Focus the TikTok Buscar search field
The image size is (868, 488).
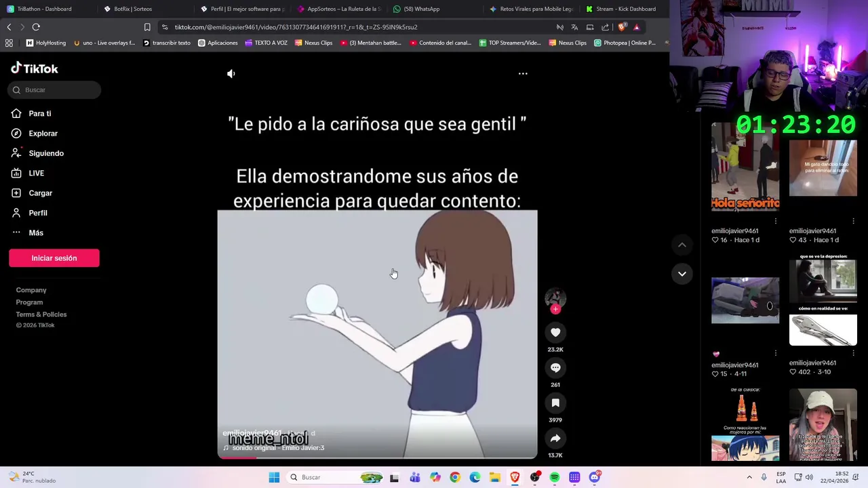coord(54,89)
